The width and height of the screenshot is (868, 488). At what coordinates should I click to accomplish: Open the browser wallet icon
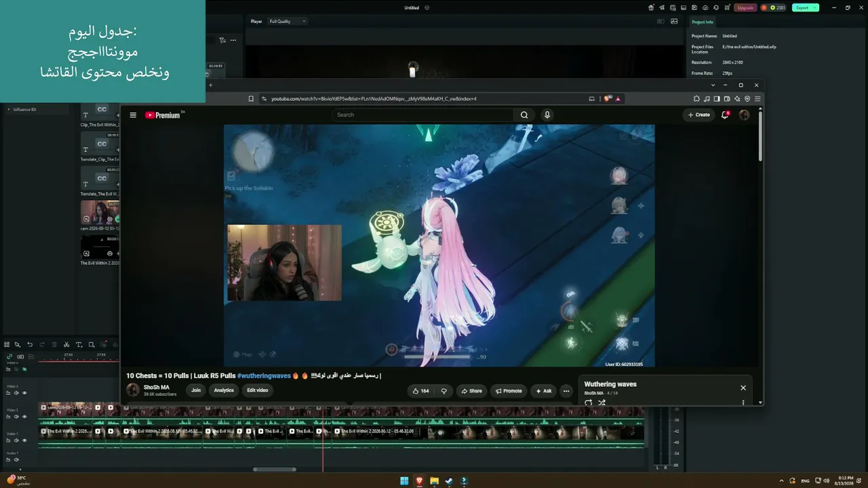pos(727,99)
